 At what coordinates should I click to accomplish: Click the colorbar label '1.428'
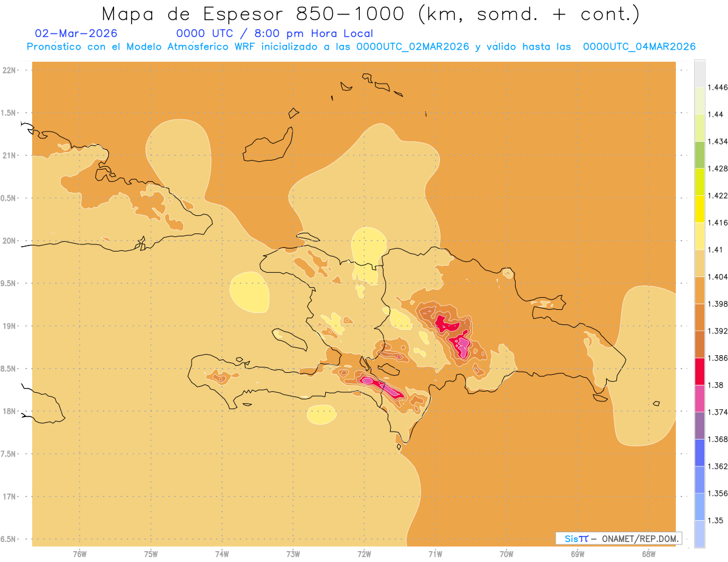(718, 169)
